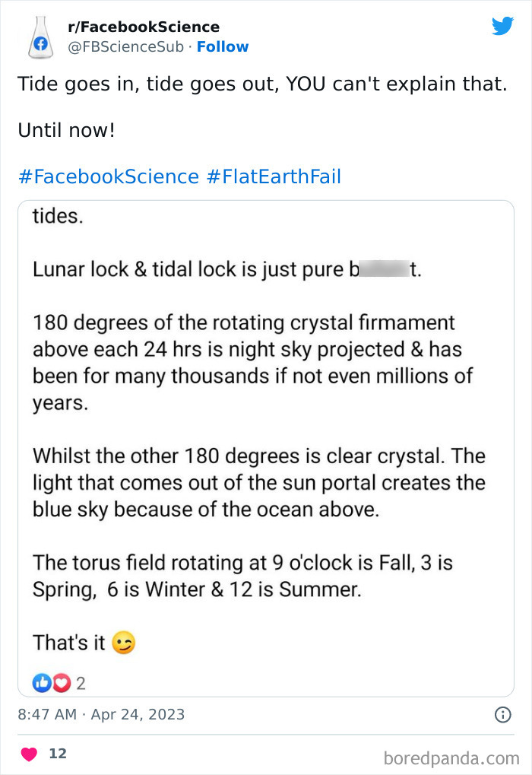Toggle Follow for @FBScienceSub
Screen dimensions: 532x775
223,46
